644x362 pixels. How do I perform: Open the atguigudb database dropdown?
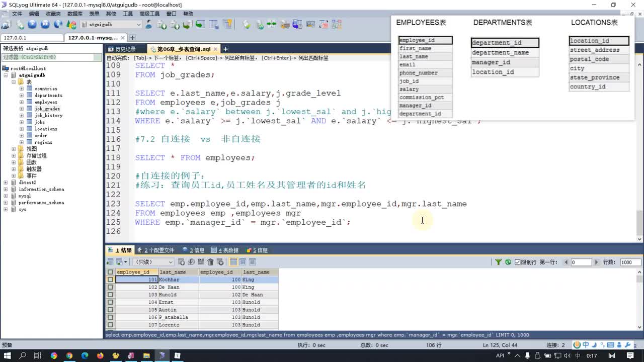pyautogui.click(x=110, y=24)
